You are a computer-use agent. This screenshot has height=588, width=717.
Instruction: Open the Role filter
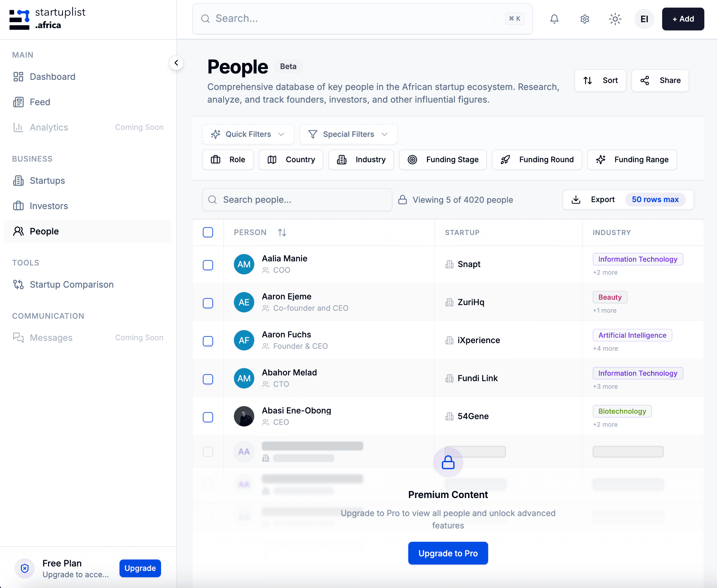click(228, 160)
